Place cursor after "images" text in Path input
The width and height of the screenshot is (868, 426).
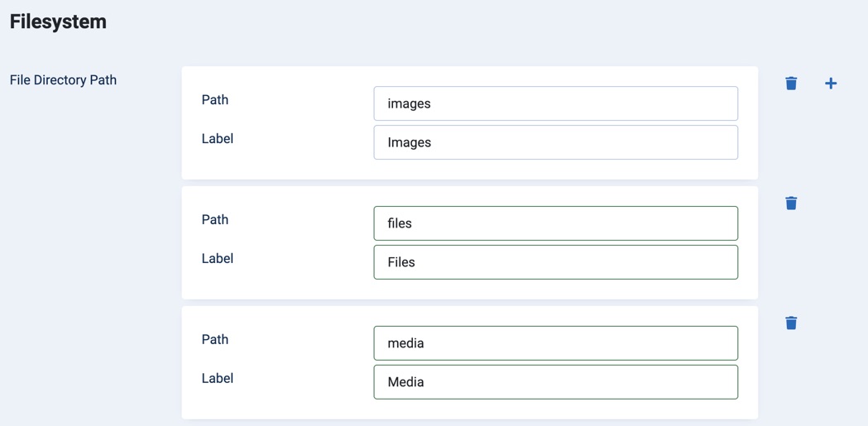click(x=434, y=103)
